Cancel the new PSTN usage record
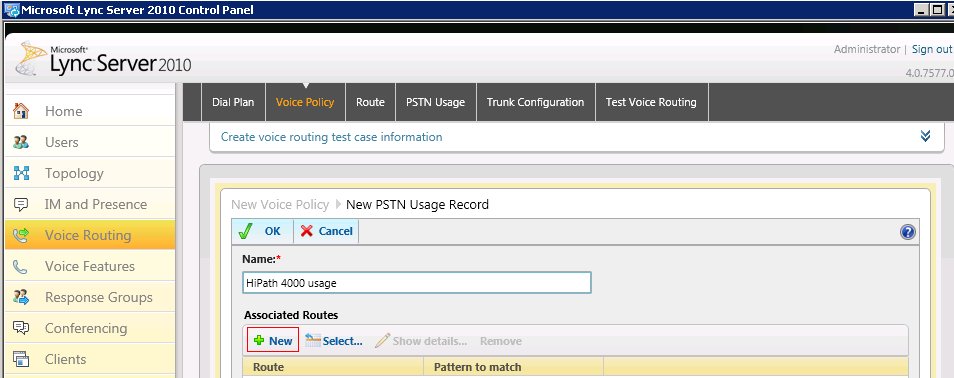954x378 pixels. tap(326, 231)
